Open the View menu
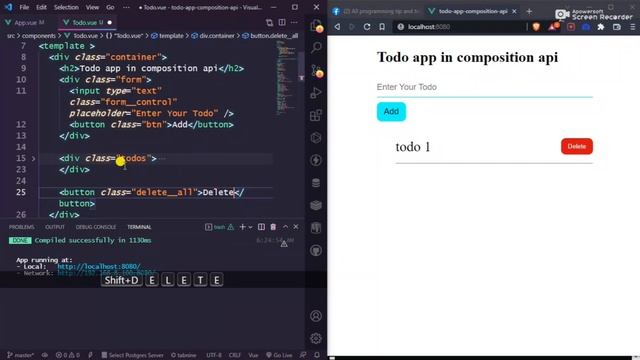 click(92, 7)
